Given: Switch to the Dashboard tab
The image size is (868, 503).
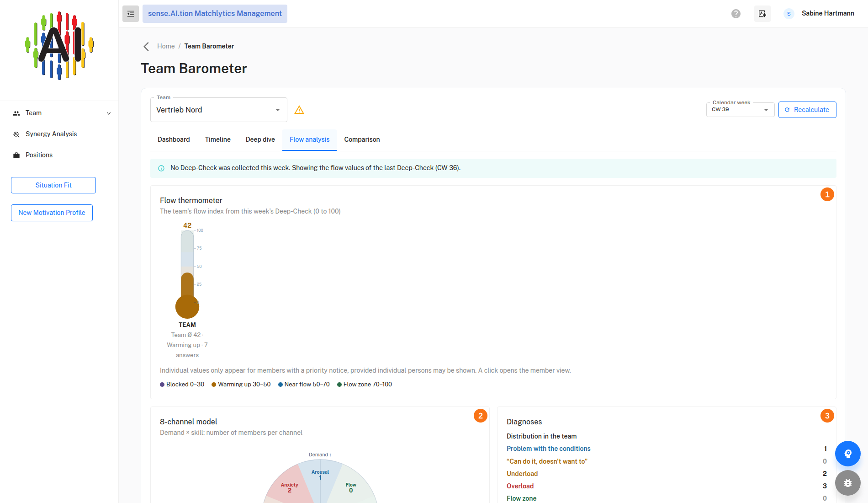Looking at the screenshot, I should (174, 139).
